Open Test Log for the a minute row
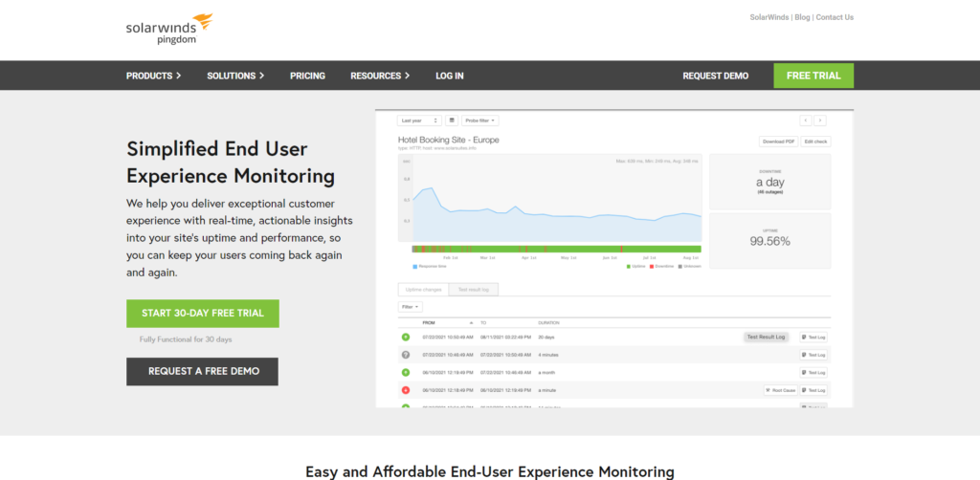Viewport: 980px width, 480px height. (813, 390)
